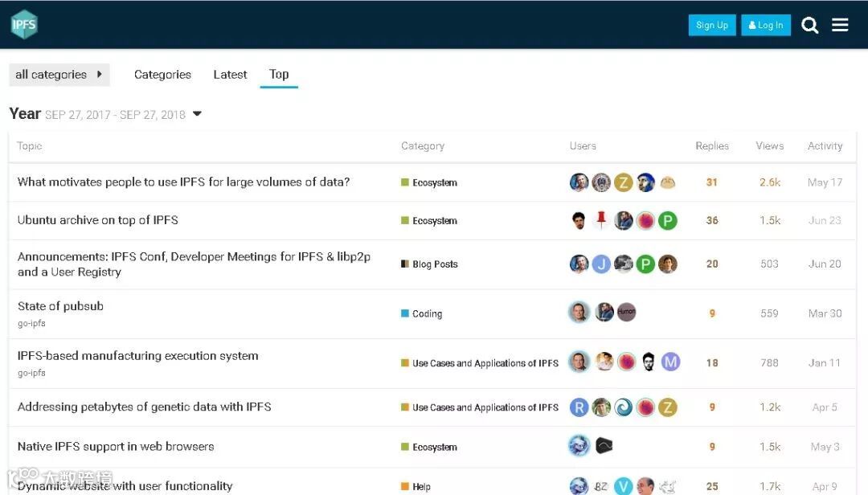Image resolution: width=868 pixels, height=495 pixels.
Task: Click go-ipfs tag under State of pubsub
Action: coord(31,323)
